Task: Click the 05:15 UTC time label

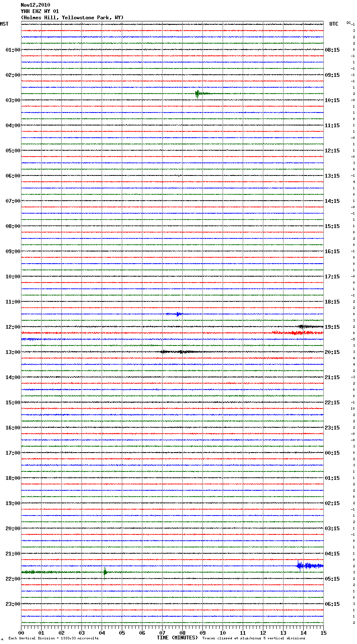Action: pyautogui.click(x=332, y=579)
